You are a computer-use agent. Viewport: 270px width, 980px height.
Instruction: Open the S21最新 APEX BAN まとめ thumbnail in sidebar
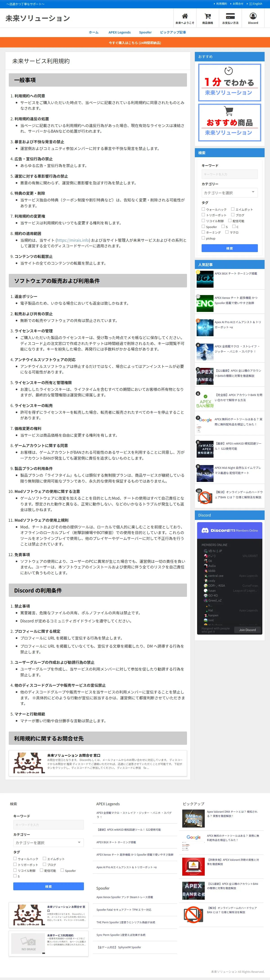tap(205, 376)
